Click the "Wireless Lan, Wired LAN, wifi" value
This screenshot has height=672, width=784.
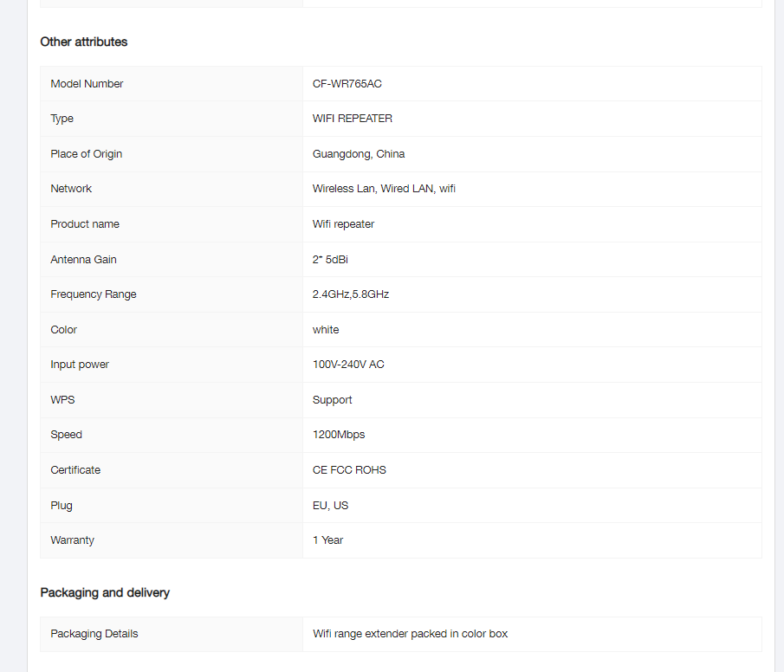point(384,189)
